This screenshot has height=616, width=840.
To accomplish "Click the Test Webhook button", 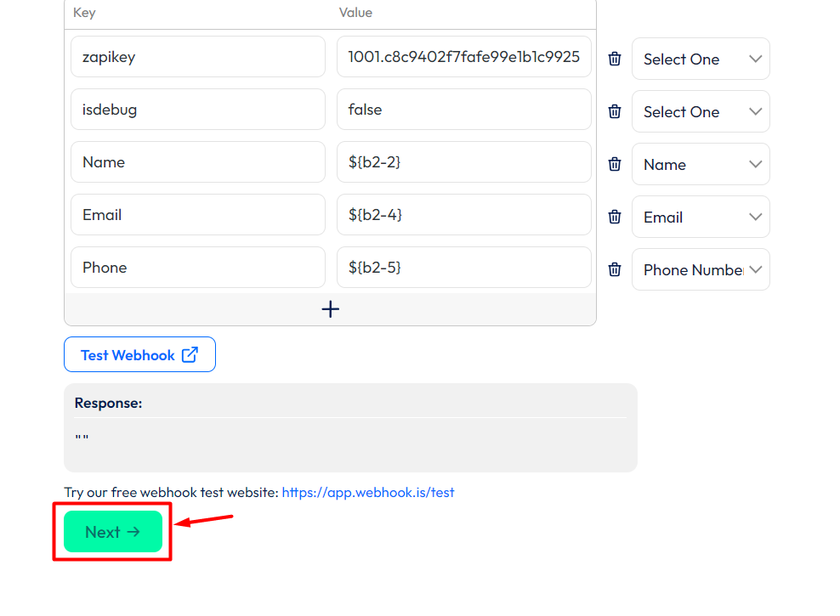I will pos(139,355).
